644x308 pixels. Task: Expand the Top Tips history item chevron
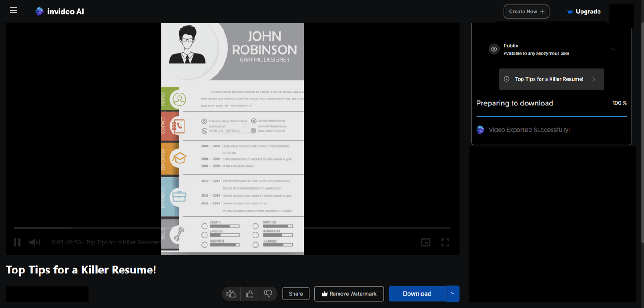593,79
